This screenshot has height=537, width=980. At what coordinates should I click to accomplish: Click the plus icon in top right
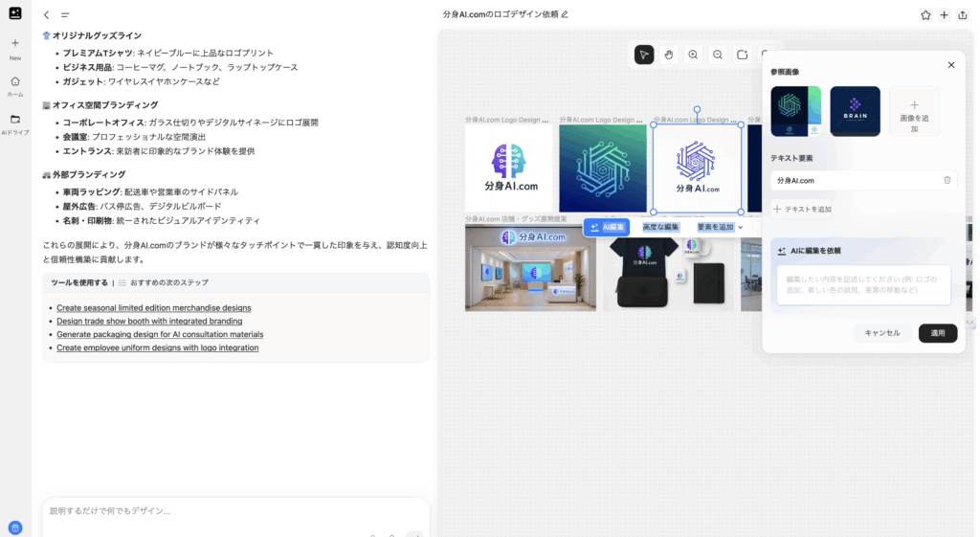coord(944,15)
